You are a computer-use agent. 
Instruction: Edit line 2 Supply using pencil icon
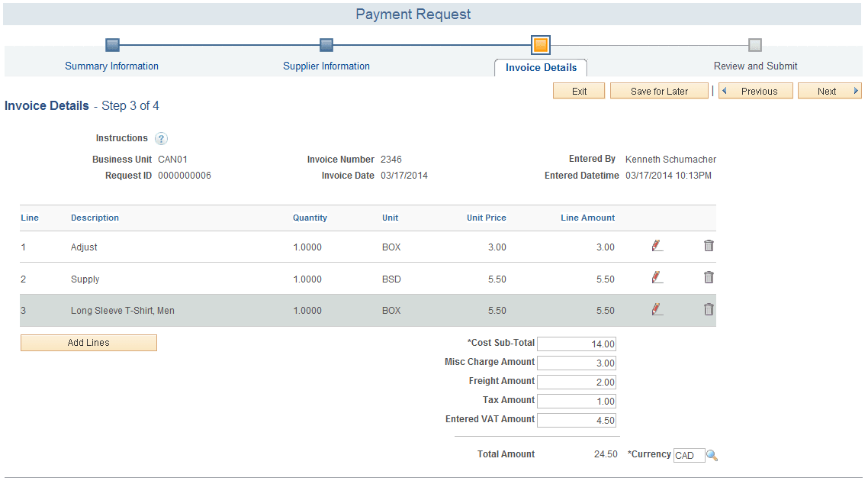pyautogui.click(x=657, y=278)
